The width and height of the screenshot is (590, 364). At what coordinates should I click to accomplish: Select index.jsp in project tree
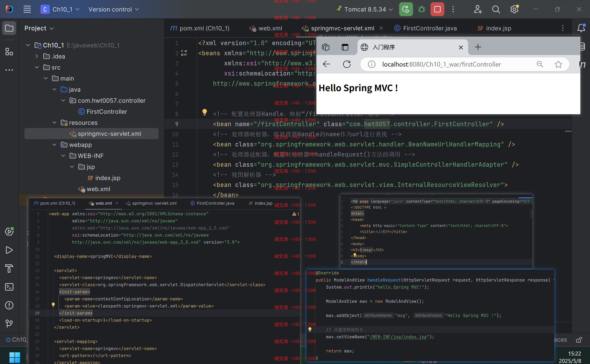pyautogui.click(x=103, y=178)
